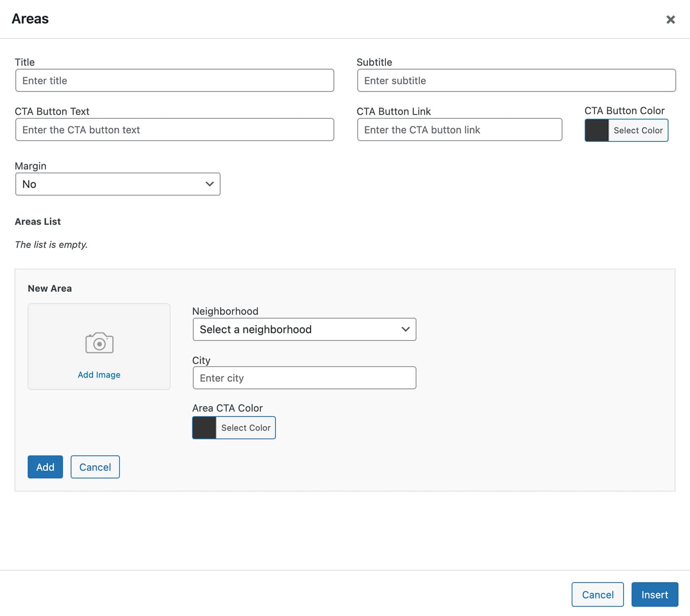Click the Add Image link
The width and height of the screenshot is (690, 616).
[99, 375]
